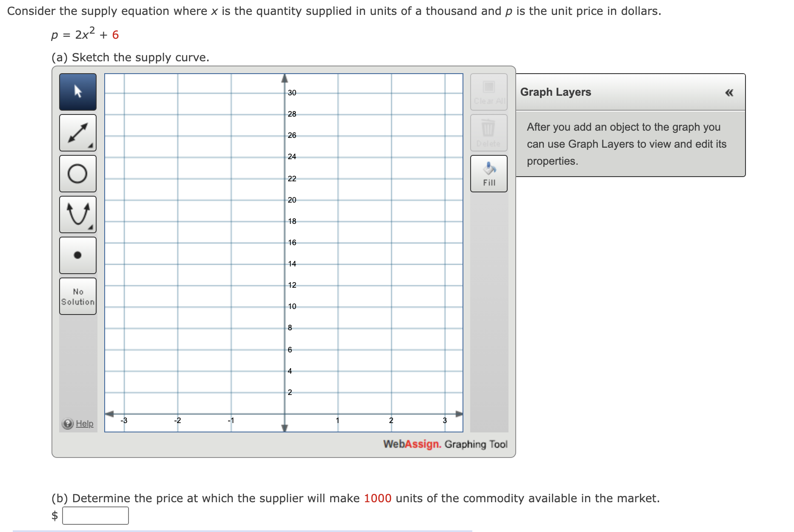
Task: Click the price answer input field
Action: click(95, 515)
